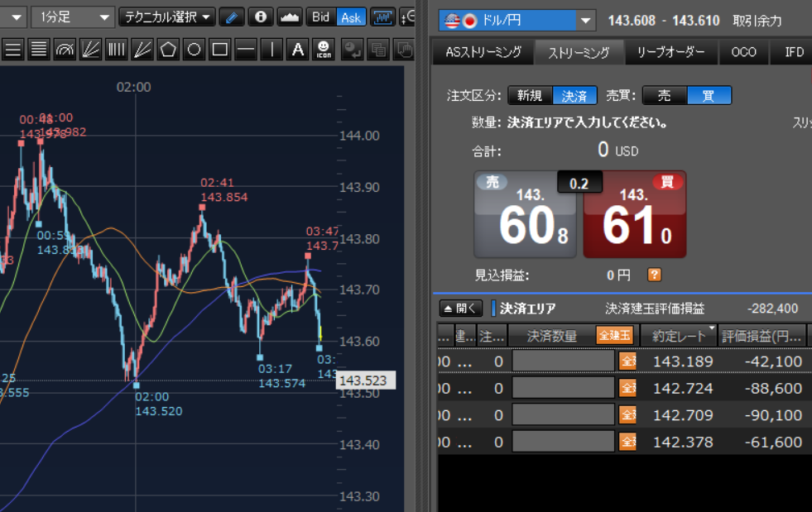Open the dropdown left of 1分足
812x512 pixels.
tap(13, 17)
